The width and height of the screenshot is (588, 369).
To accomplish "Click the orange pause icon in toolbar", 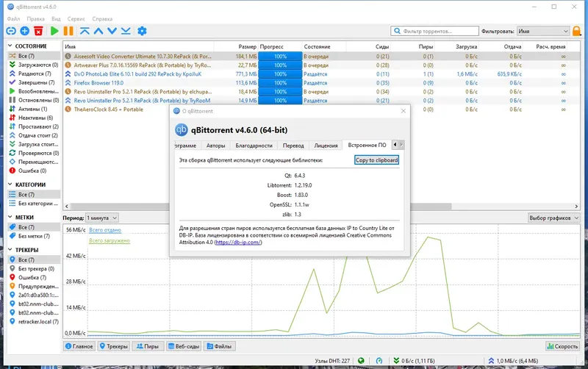I will (68, 31).
